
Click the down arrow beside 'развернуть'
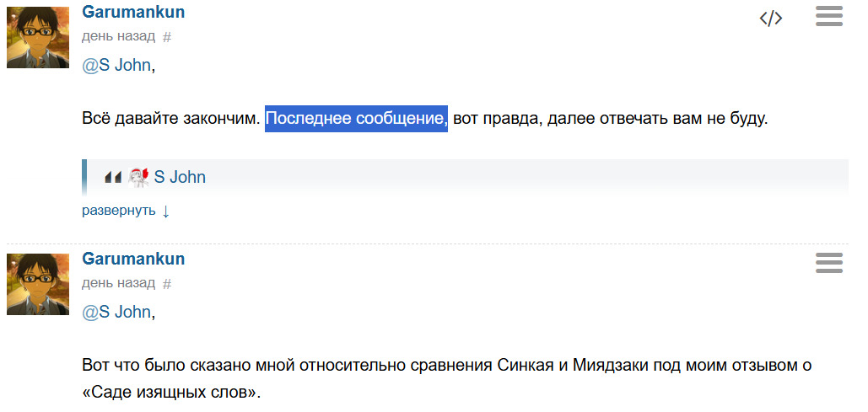(165, 211)
